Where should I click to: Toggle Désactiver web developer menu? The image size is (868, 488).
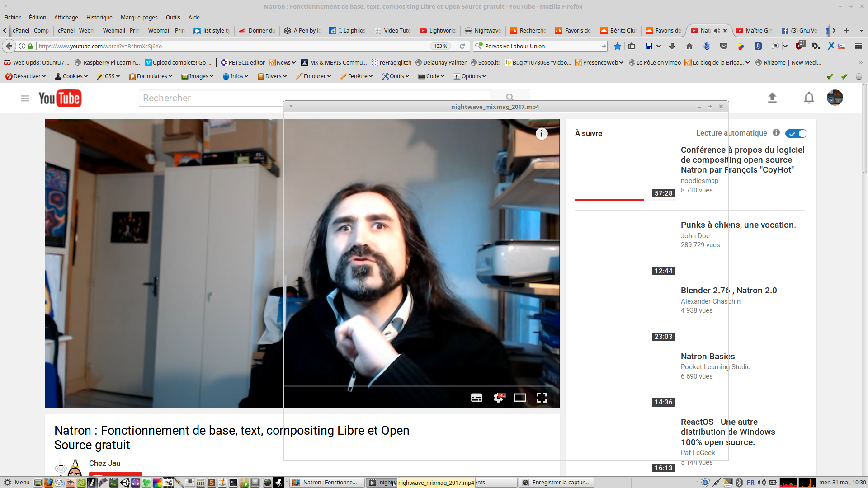26,76
